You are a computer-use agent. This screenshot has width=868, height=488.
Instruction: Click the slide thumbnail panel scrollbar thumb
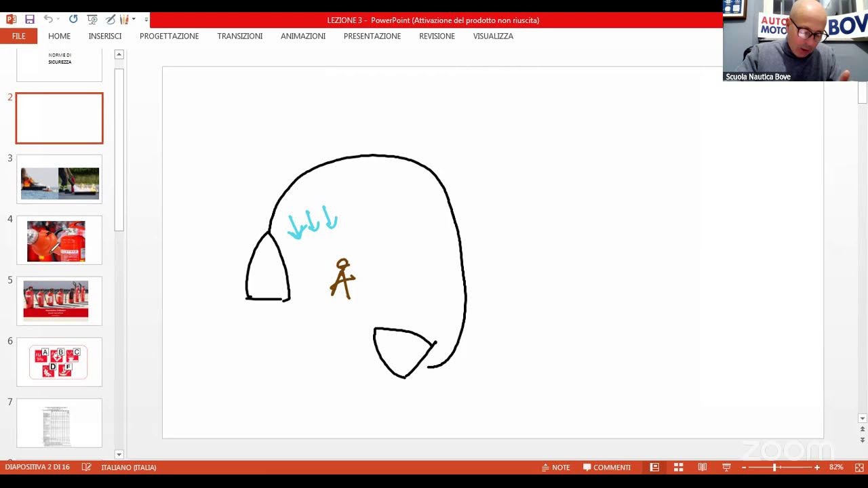(x=119, y=149)
